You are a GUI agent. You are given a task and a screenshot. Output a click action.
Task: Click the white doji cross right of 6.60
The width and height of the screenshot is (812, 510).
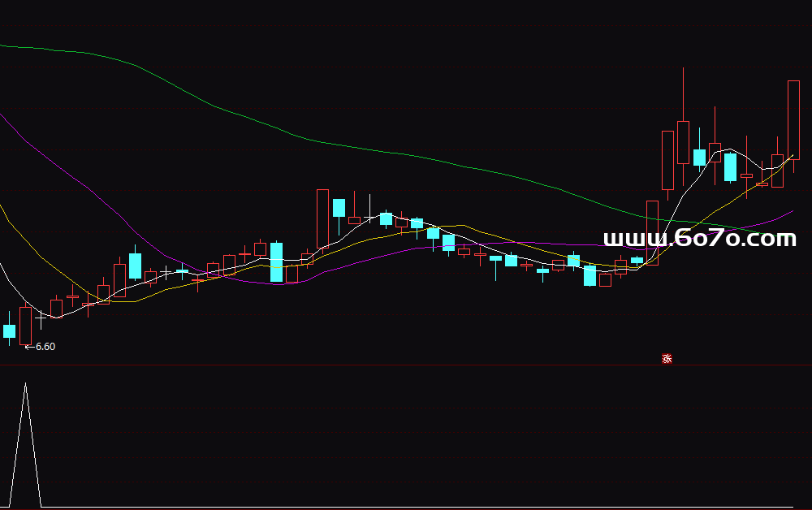tap(41, 319)
